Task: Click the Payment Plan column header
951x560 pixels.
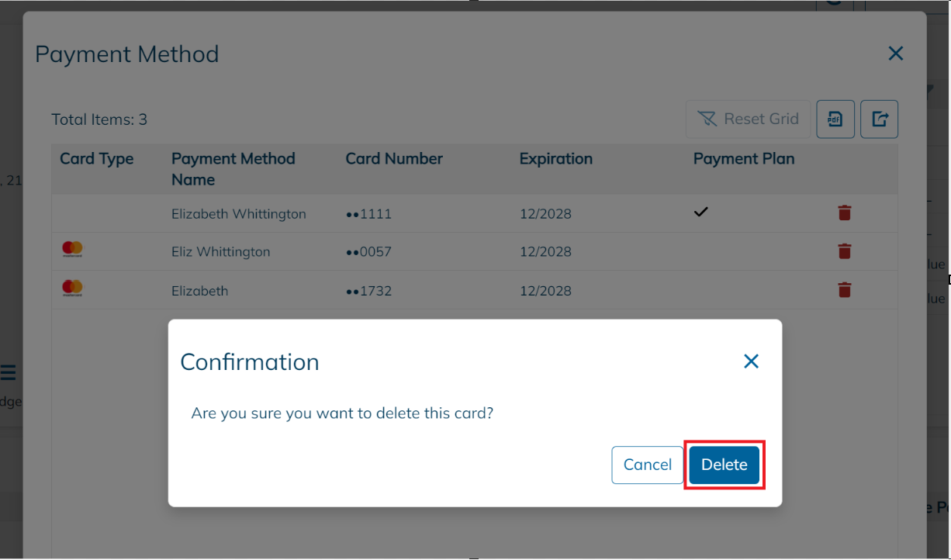Action: pyautogui.click(x=743, y=159)
